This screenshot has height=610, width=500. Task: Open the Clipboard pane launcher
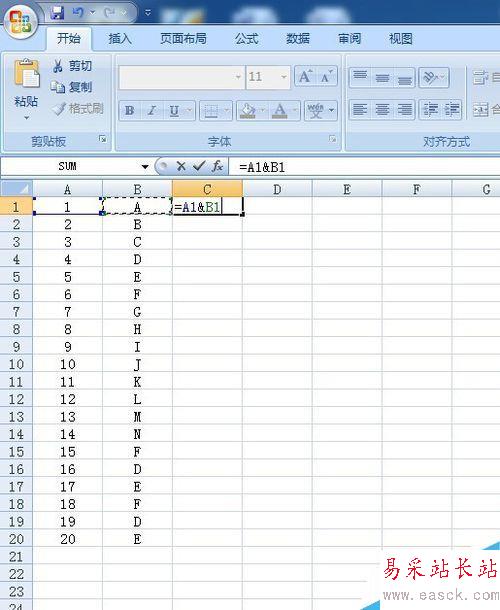pyautogui.click(x=102, y=138)
